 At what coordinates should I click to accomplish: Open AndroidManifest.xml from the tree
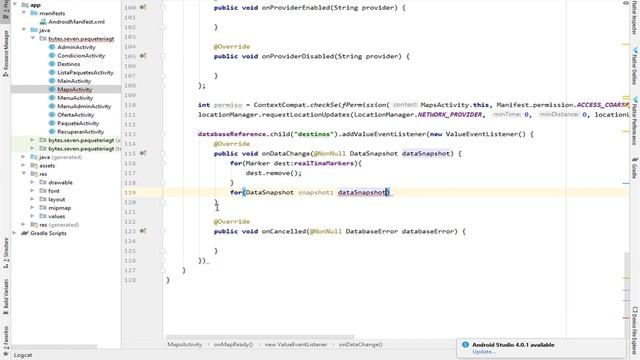76,22
